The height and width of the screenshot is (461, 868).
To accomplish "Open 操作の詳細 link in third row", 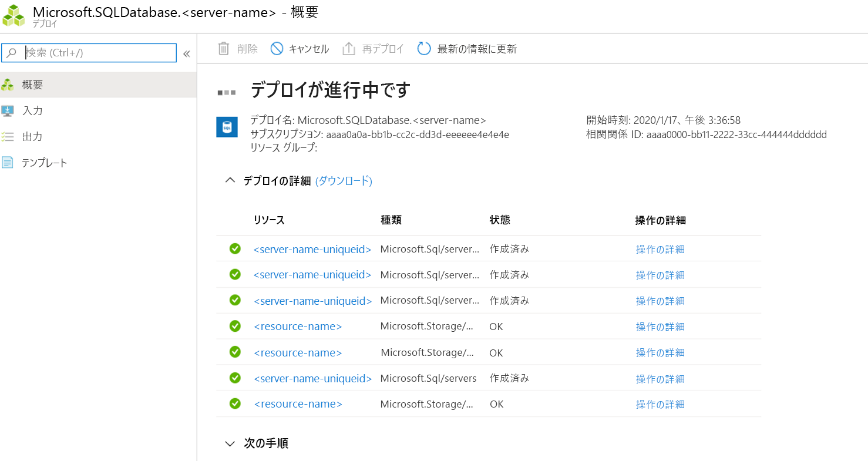I will [660, 301].
